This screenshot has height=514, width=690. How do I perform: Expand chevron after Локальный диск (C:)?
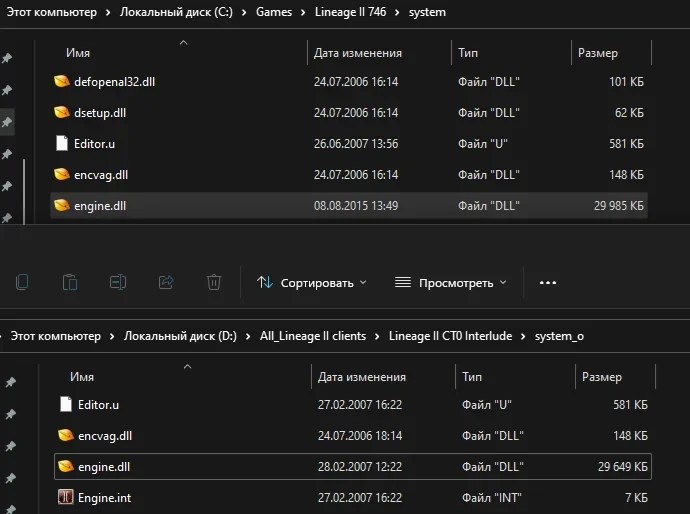[x=244, y=12]
